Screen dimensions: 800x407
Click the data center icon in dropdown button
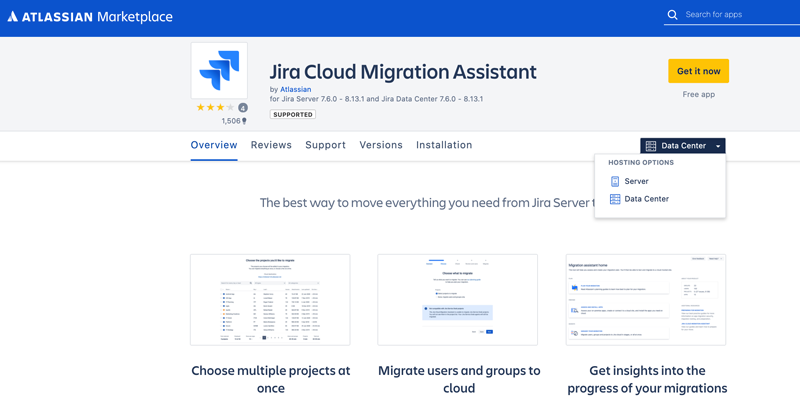pos(651,146)
